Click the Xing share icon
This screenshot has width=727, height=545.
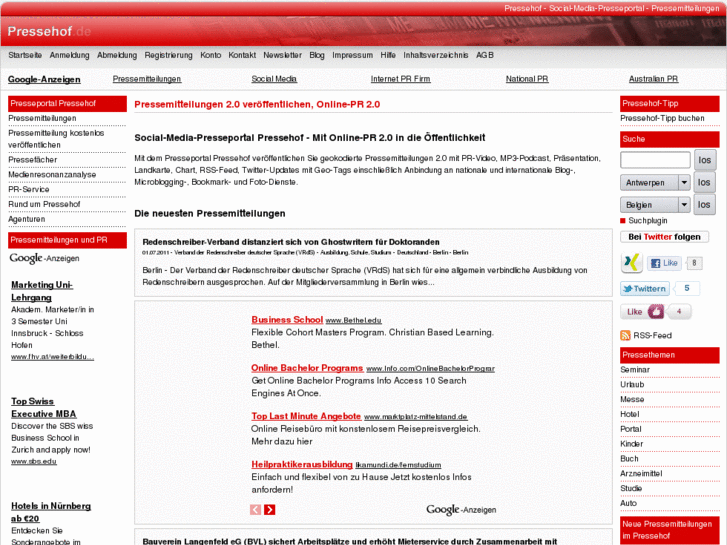631,263
